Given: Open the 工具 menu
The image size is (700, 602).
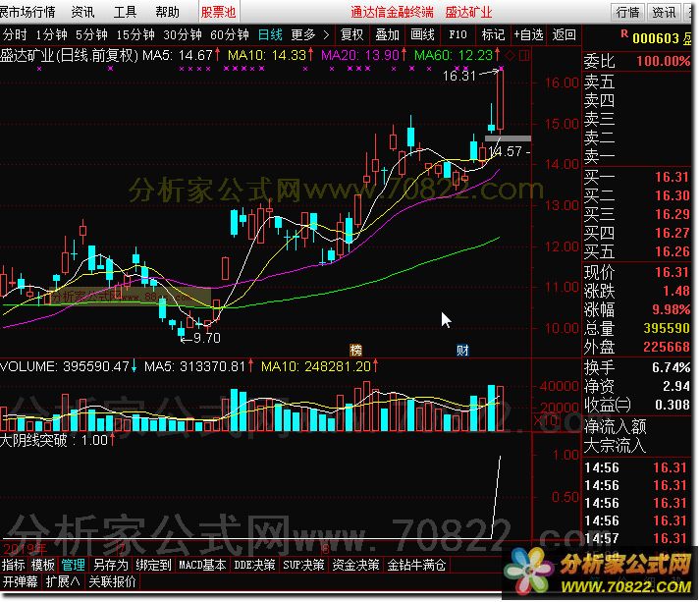Looking at the screenshot, I should [125, 12].
